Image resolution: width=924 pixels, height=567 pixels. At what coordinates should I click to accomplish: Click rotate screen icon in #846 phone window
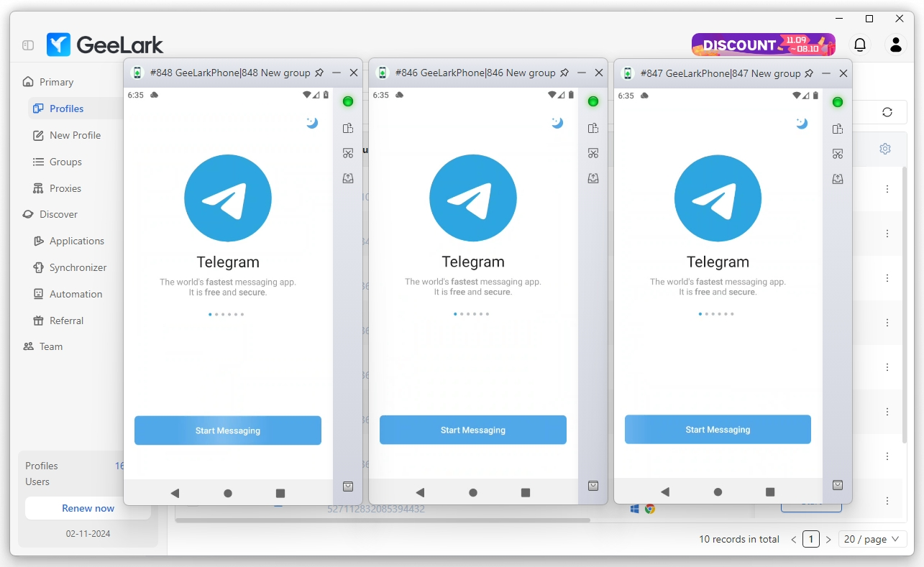593,128
